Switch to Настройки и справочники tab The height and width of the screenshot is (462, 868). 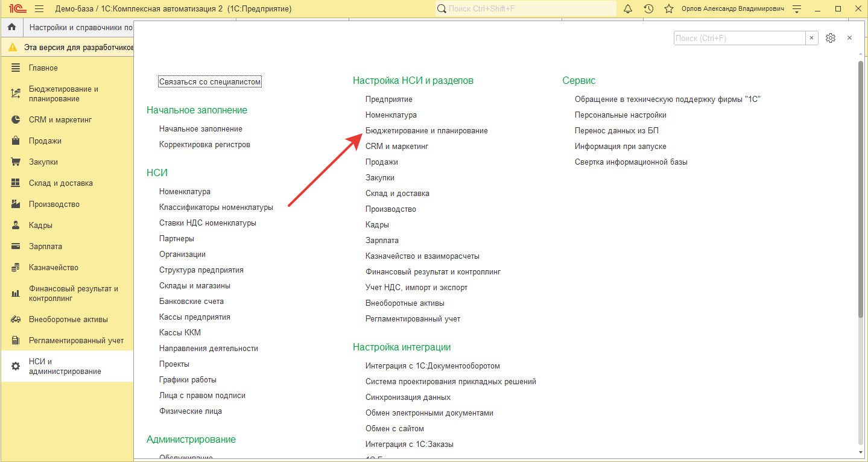[81, 27]
